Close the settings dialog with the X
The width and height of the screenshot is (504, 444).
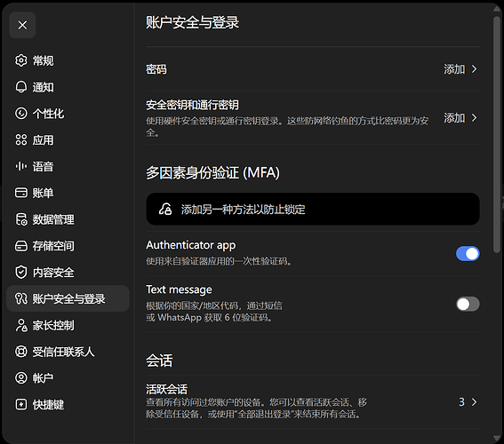pos(22,25)
